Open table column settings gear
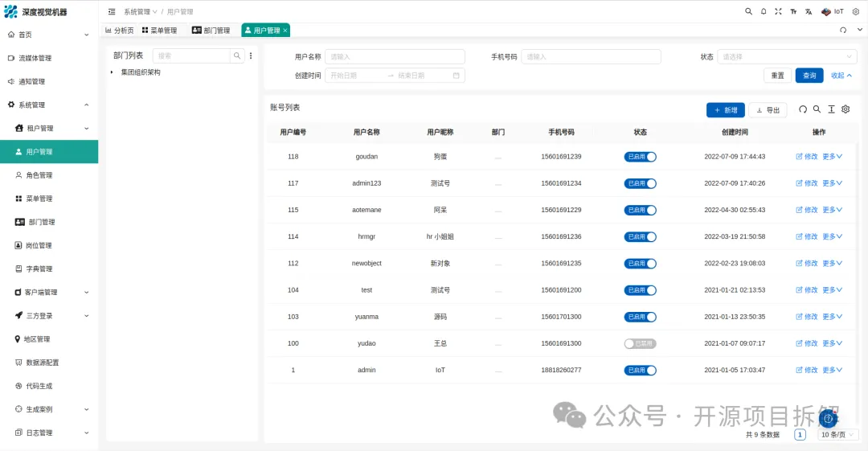The image size is (868, 451). pyautogui.click(x=845, y=109)
